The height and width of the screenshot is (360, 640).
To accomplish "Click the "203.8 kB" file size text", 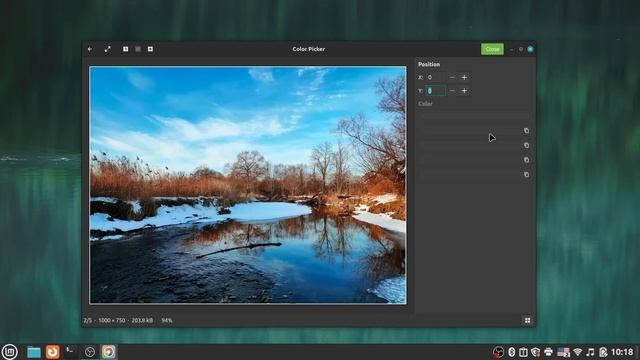I will (142, 320).
